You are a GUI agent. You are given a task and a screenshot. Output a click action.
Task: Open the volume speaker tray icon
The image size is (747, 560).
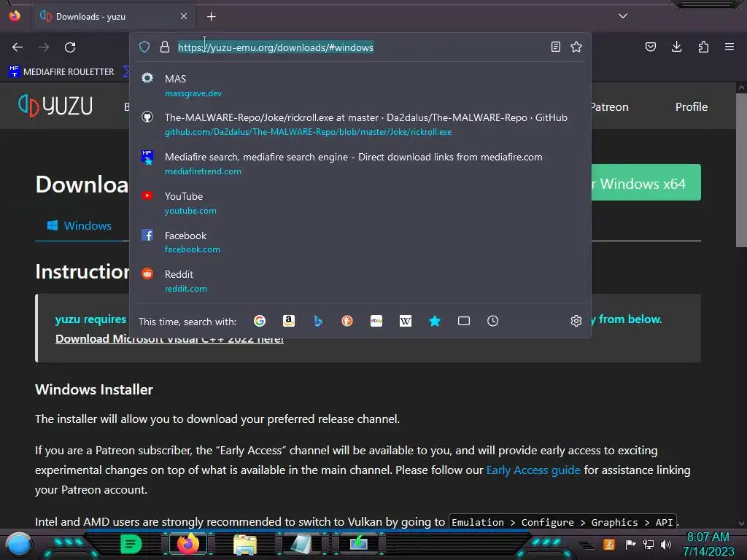tap(666, 544)
